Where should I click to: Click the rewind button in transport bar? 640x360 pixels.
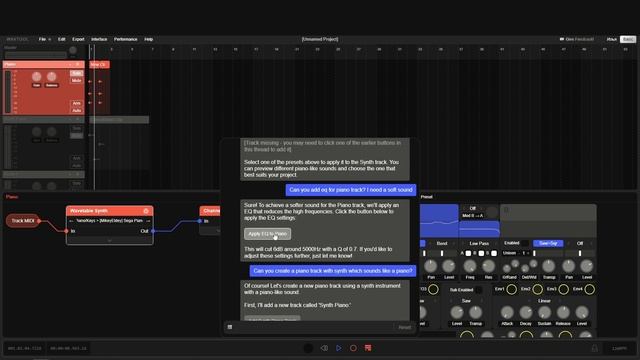[324, 348]
